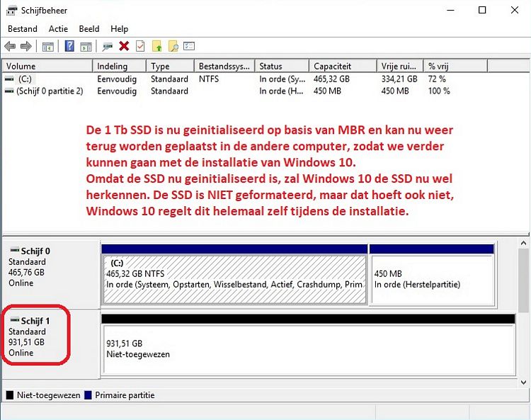Screen dimensions: 531x420
Task: Click the 465,32 GB capacity cell
Action: click(x=331, y=79)
